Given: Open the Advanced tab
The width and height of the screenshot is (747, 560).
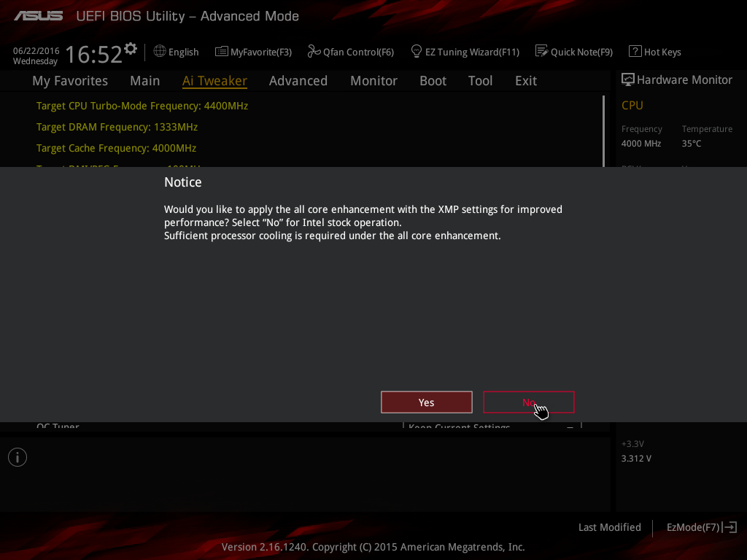Looking at the screenshot, I should [298, 81].
